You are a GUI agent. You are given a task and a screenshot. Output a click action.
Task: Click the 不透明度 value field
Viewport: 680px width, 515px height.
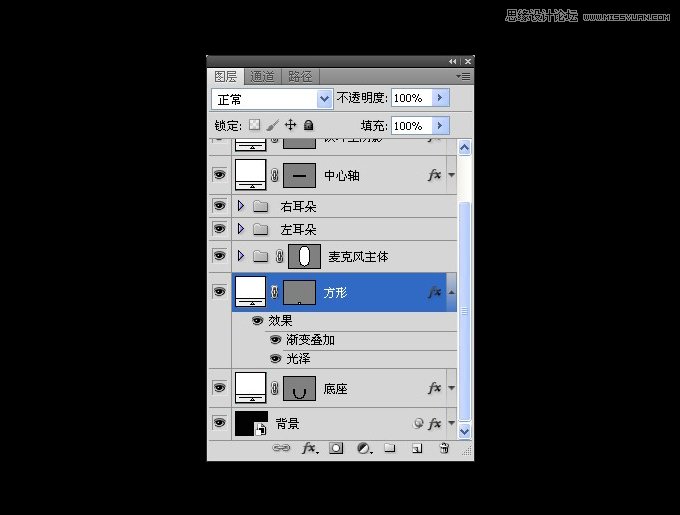(412, 98)
